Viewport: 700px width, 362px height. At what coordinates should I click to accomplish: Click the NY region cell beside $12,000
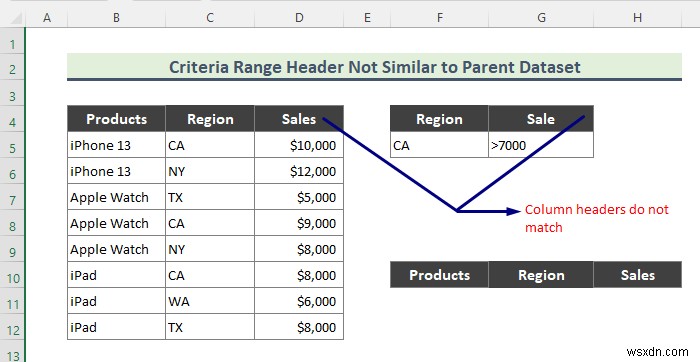point(210,171)
